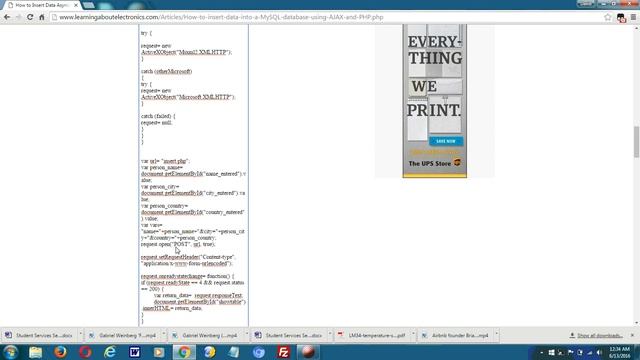Image resolution: width=640 pixels, height=360 pixels.
Task: Click the scrollbar down arrow
Action: tap(636, 323)
